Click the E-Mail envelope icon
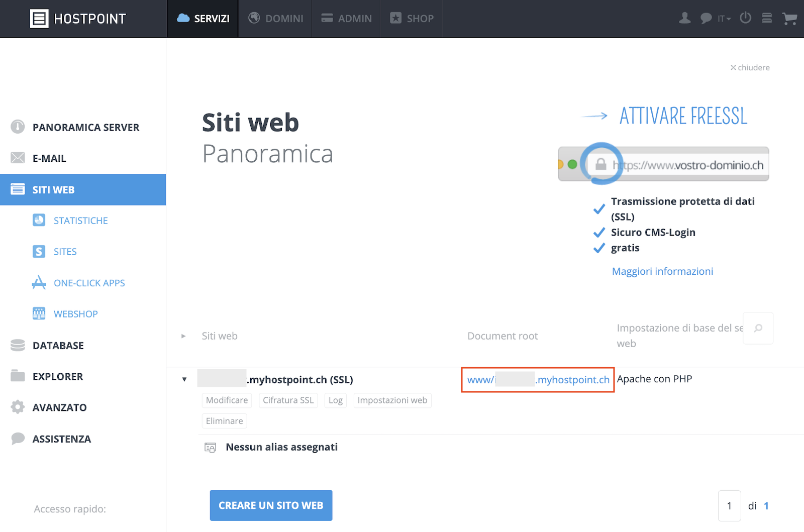Viewport: 804px width, 532px height. [18, 158]
